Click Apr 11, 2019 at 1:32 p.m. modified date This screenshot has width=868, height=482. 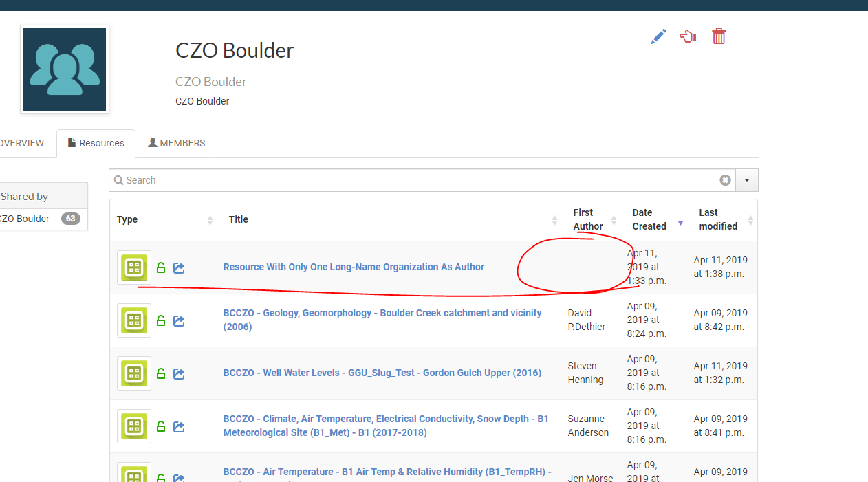pos(721,373)
